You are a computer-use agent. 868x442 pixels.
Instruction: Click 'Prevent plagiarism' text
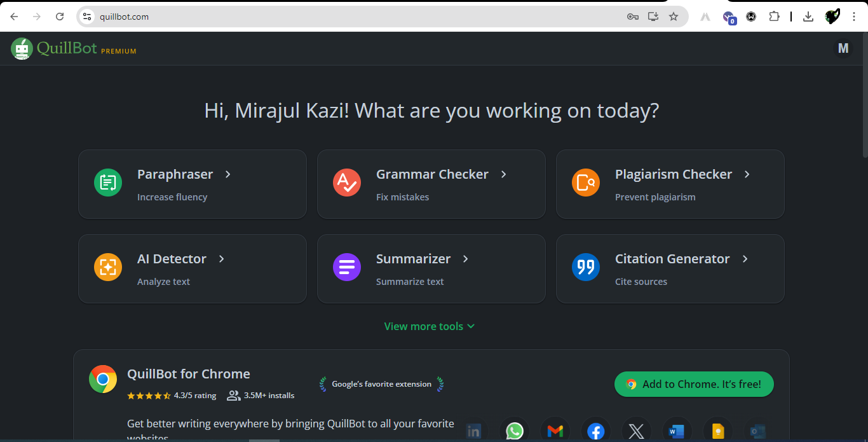tap(655, 197)
